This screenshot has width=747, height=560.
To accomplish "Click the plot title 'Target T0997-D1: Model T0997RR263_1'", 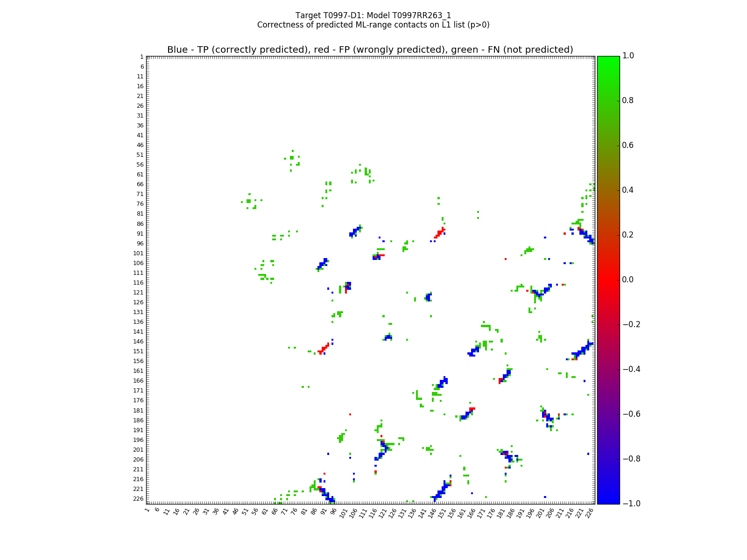I will [373, 15].
